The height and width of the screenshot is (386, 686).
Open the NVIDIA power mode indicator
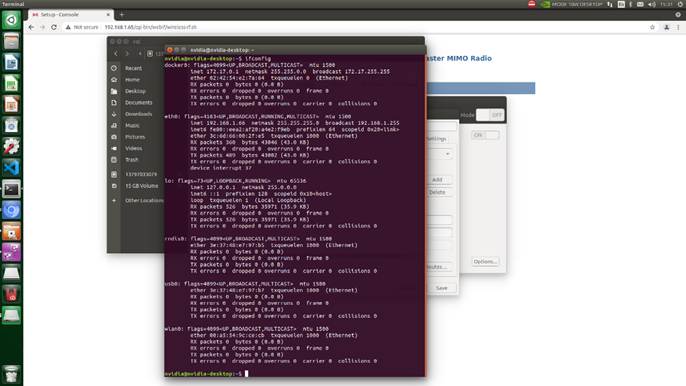(x=571, y=4)
